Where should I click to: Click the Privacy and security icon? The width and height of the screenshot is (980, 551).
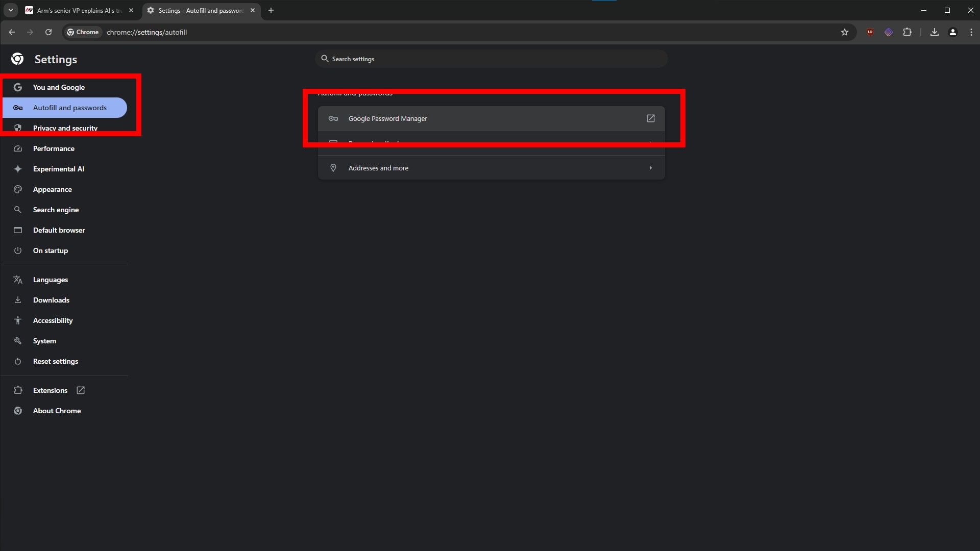(18, 128)
